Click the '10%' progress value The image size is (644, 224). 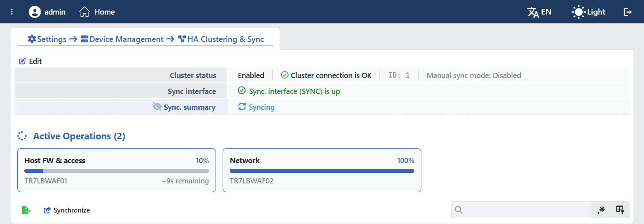(202, 161)
